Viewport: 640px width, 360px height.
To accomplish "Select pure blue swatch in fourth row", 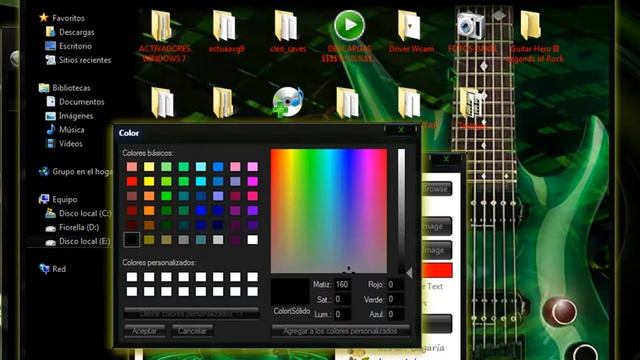I will pos(201,211).
